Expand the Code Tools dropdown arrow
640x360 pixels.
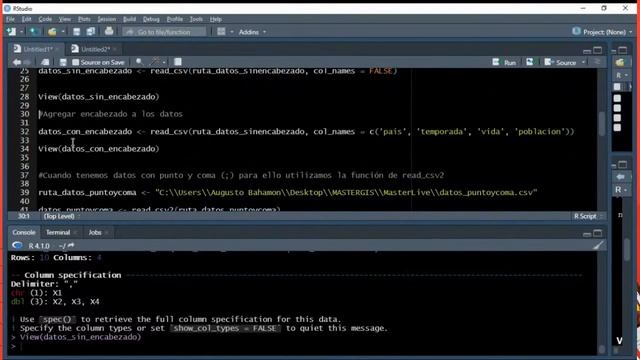pos(164,62)
